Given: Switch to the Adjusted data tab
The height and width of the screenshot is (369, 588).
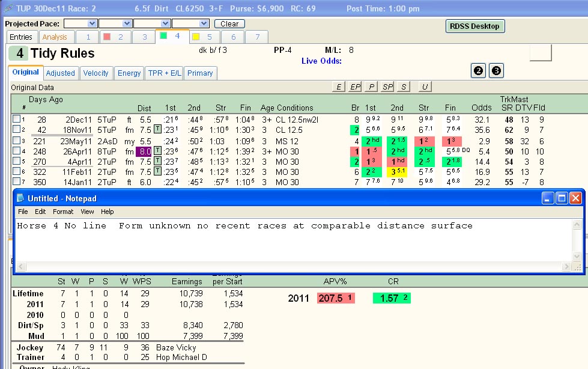Looking at the screenshot, I should pyautogui.click(x=61, y=73).
